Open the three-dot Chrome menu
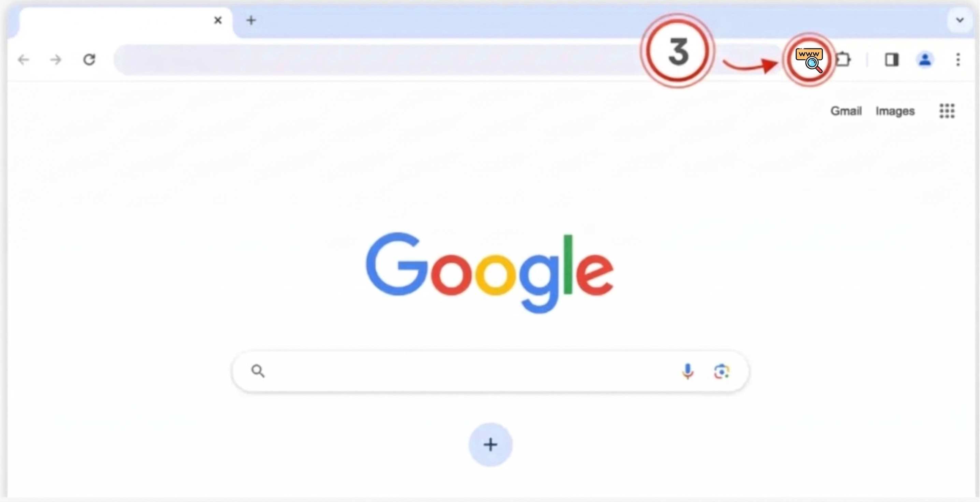Viewport: 980px width, 502px height. pyautogui.click(x=958, y=60)
